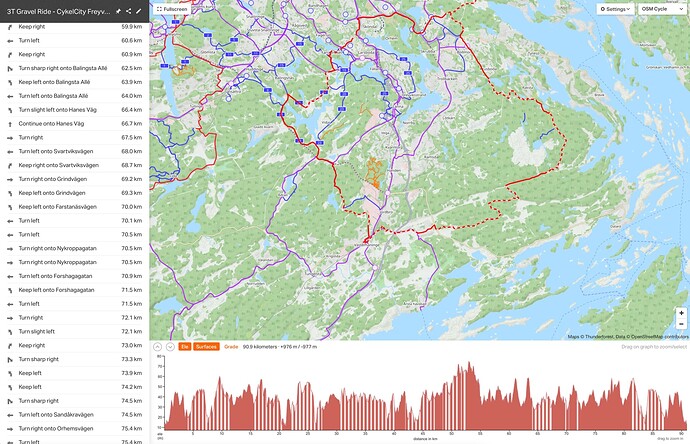Select Turn right onto Grindvägen
The width and height of the screenshot is (690, 444).
click(74, 179)
